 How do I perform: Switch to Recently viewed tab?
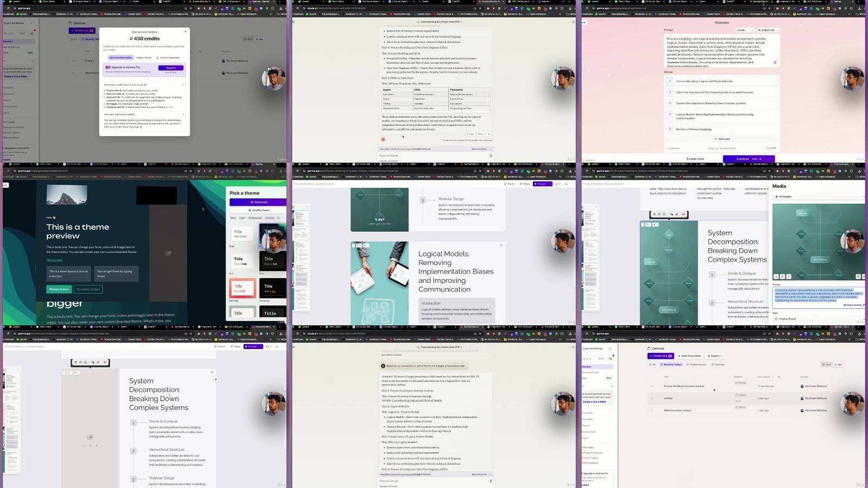[x=671, y=365]
